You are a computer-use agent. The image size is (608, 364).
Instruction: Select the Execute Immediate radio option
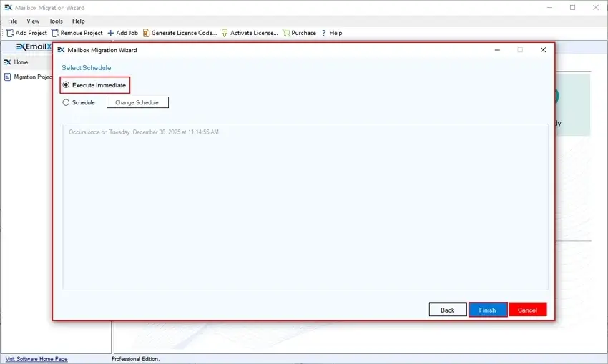tap(66, 85)
